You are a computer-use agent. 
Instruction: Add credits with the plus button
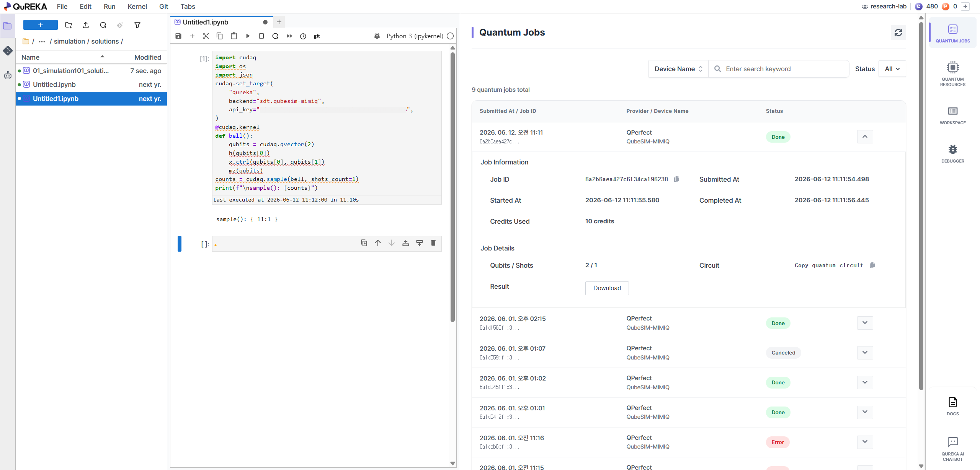tap(965, 7)
